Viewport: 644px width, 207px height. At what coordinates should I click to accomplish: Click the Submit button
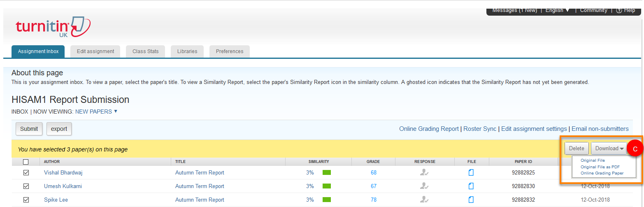click(29, 129)
